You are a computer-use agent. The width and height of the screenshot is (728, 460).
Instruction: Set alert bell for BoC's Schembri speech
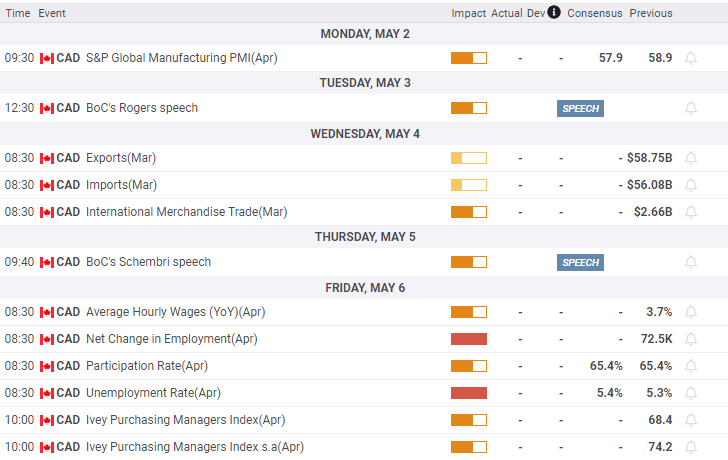click(x=690, y=262)
